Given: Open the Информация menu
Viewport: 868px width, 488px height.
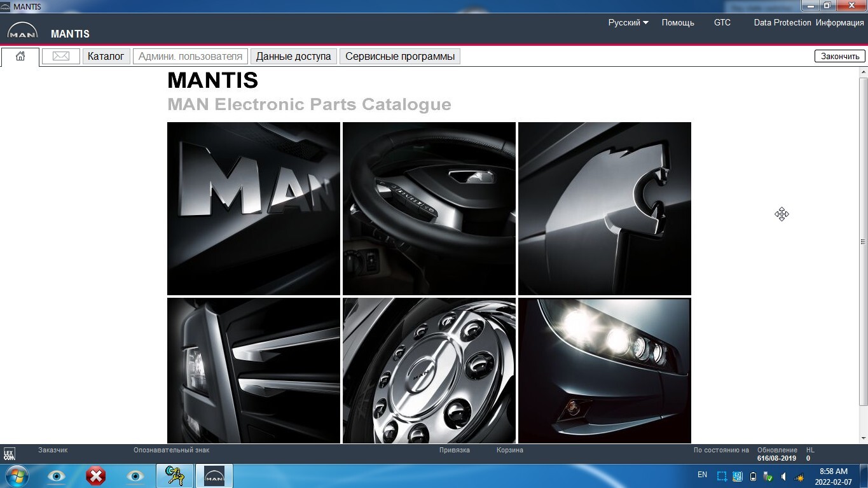Looking at the screenshot, I should (840, 22).
